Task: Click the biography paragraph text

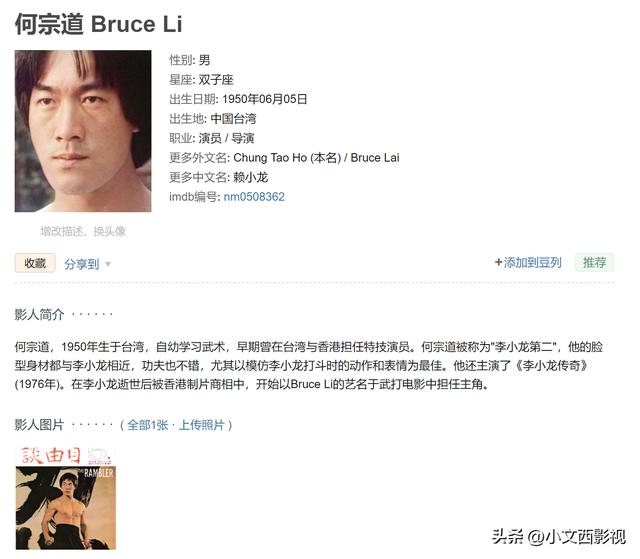Action: [x=309, y=365]
